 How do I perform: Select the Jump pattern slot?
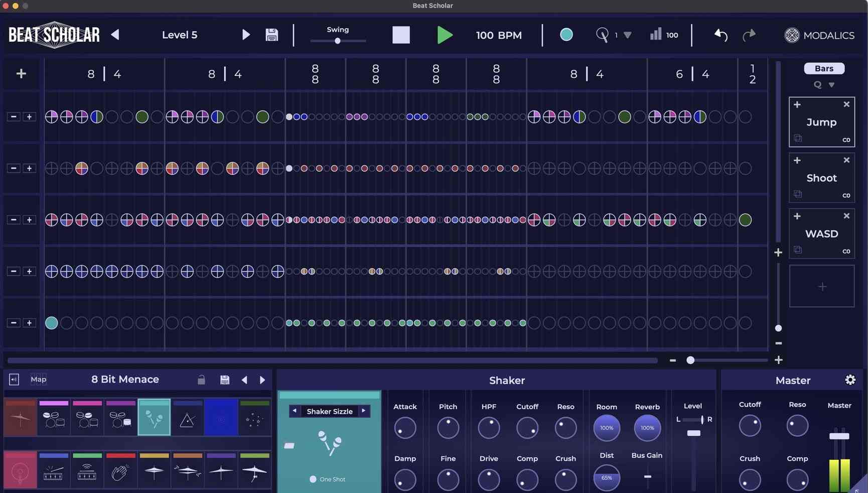click(821, 122)
